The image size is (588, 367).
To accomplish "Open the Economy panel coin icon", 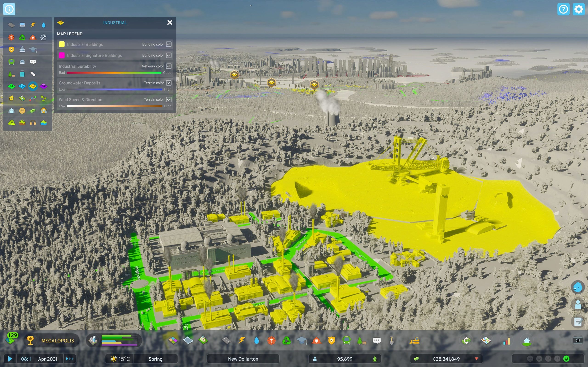I will 466,341.
